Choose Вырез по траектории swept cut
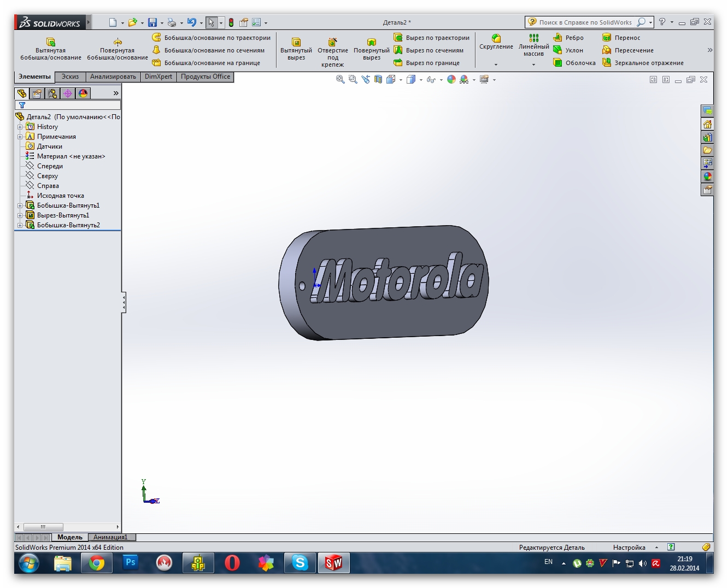The height and width of the screenshot is (588, 728). pyautogui.click(x=432, y=38)
